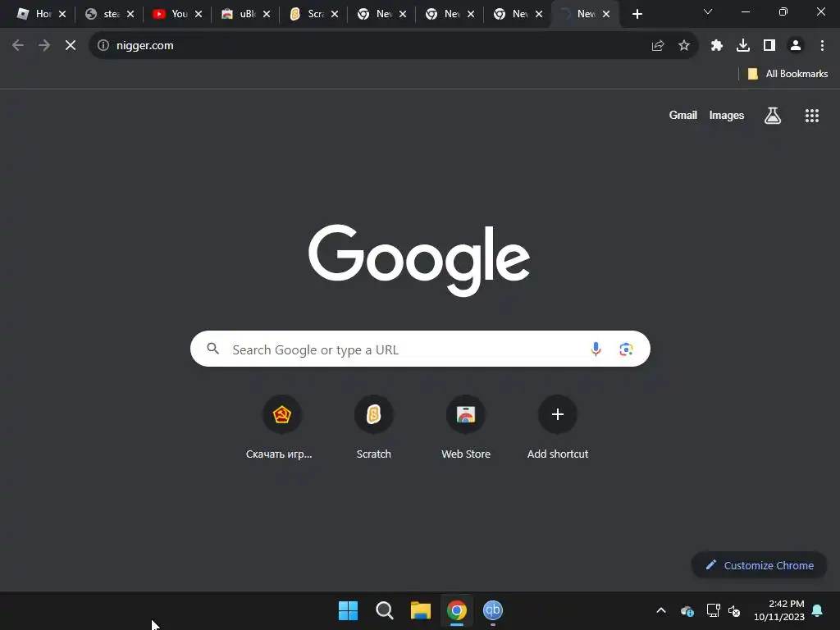Screen dimensions: 840x630
Task: Open a new tab with plus button
Action: click(637, 14)
